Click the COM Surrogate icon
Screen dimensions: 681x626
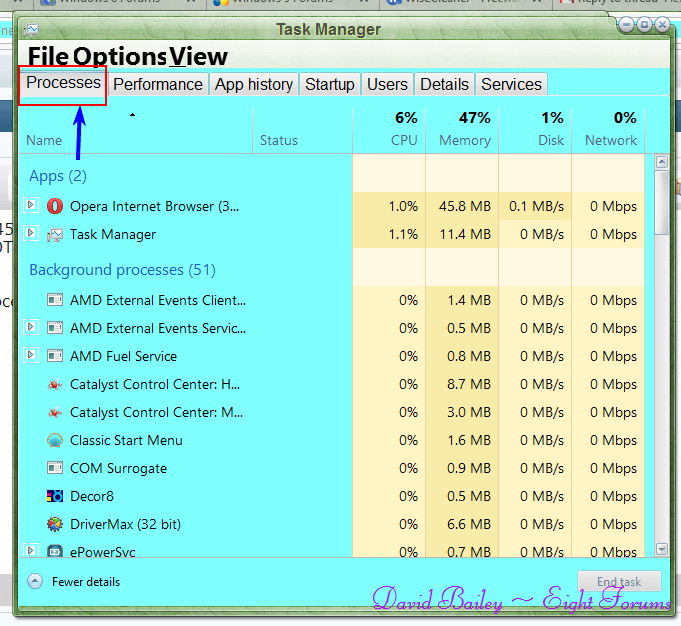[x=55, y=468]
